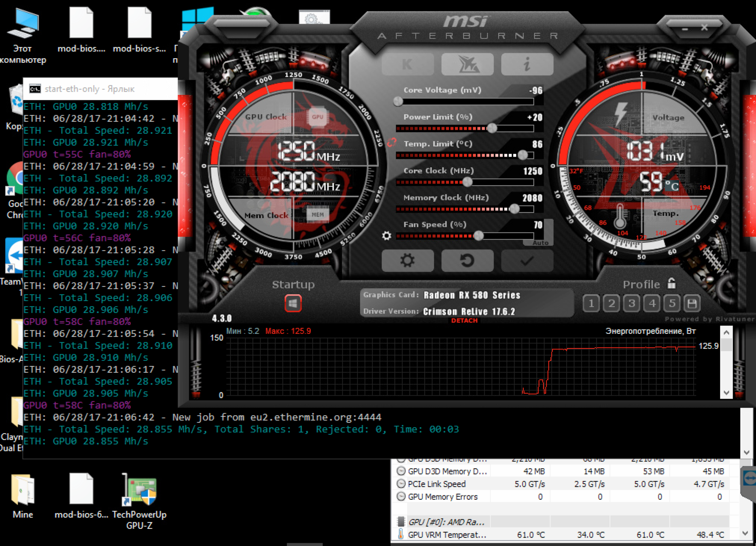Image resolution: width=756 pixels, height=546 pixels.
Task: Adjust the Temp. Limit slider handle
Action: coord(523,155)
